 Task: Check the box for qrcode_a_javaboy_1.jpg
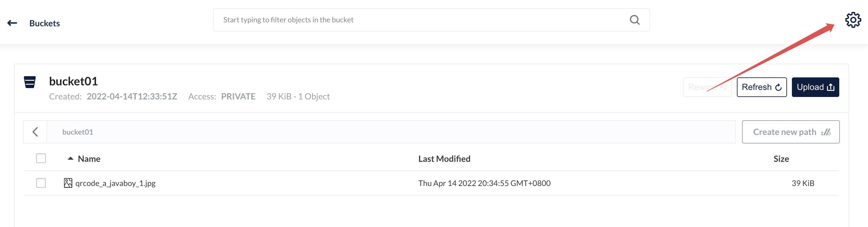pos(41,183)
